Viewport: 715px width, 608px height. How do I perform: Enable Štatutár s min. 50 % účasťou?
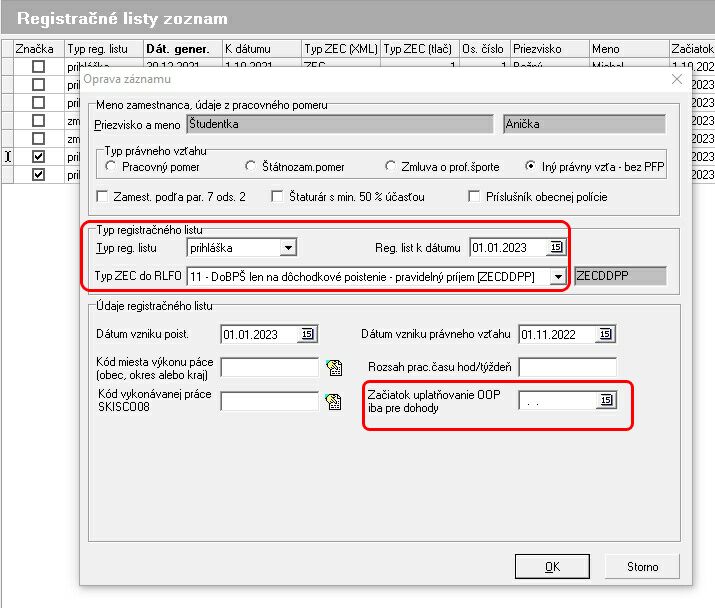[x=277, y=197]
